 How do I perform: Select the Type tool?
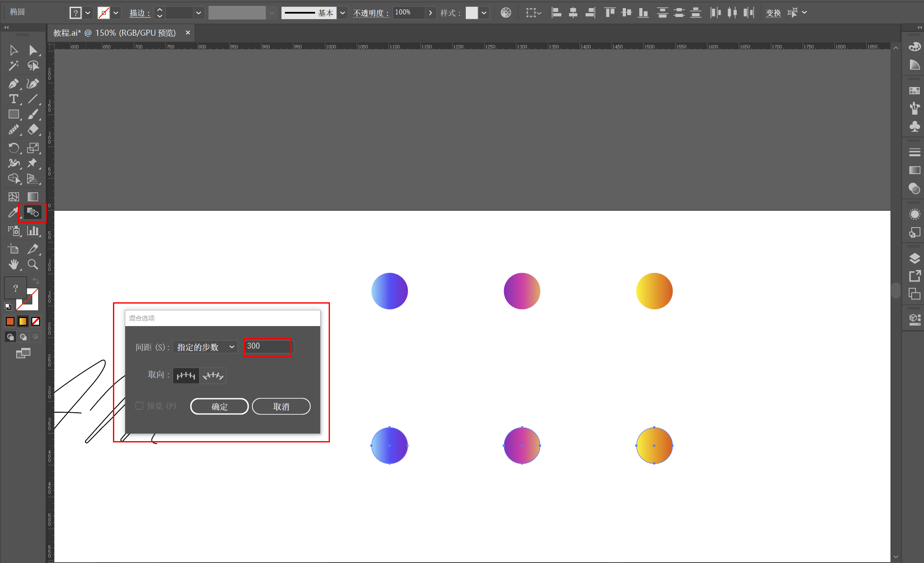click(x=13, y=99)
